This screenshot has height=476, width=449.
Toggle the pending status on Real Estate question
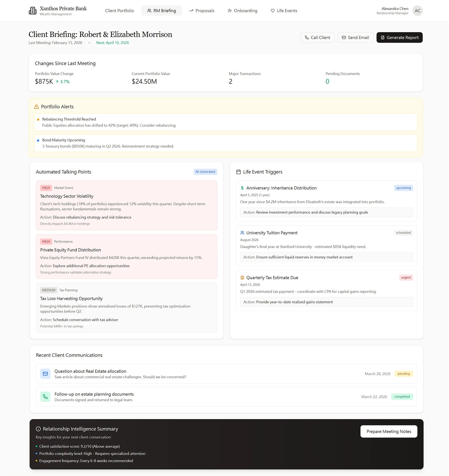(404, 374)
